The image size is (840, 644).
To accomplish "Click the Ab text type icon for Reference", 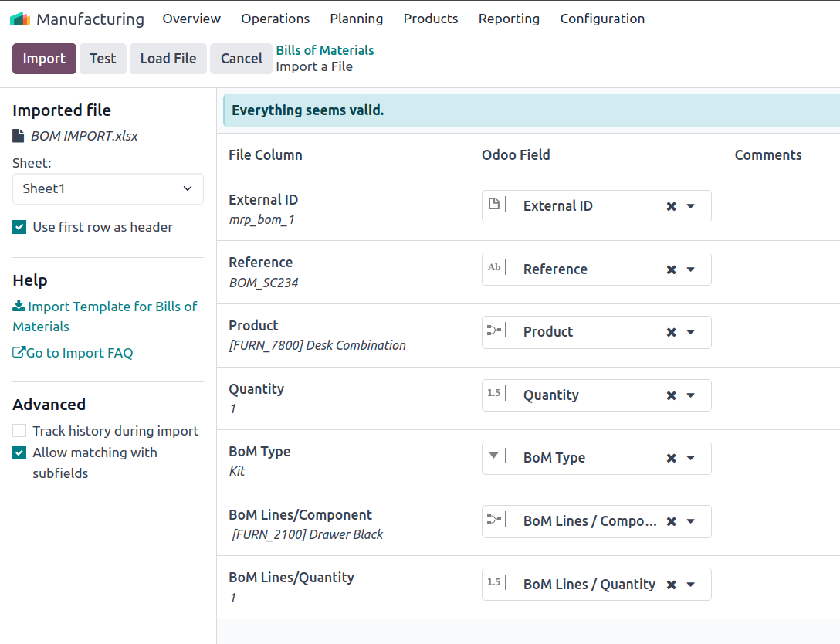I will pyautogui.click(x=494, y=267).
